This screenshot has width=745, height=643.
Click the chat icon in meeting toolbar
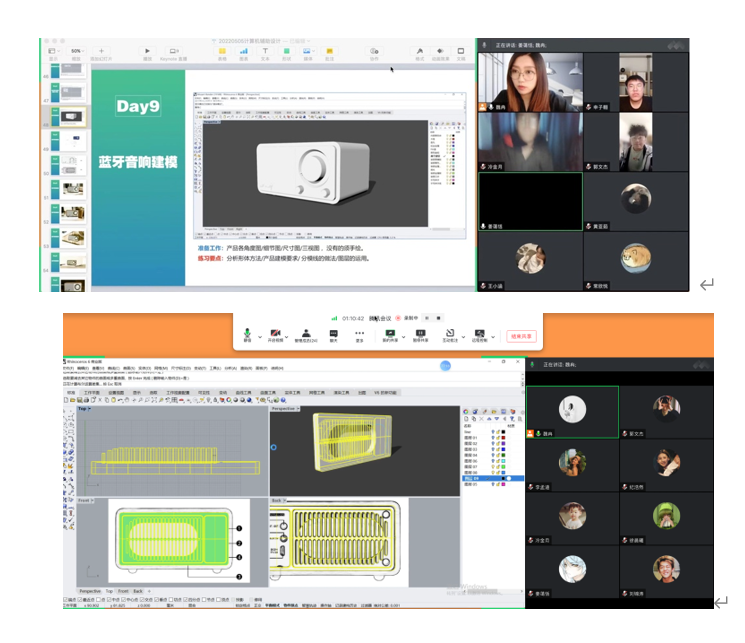point(334,333)
